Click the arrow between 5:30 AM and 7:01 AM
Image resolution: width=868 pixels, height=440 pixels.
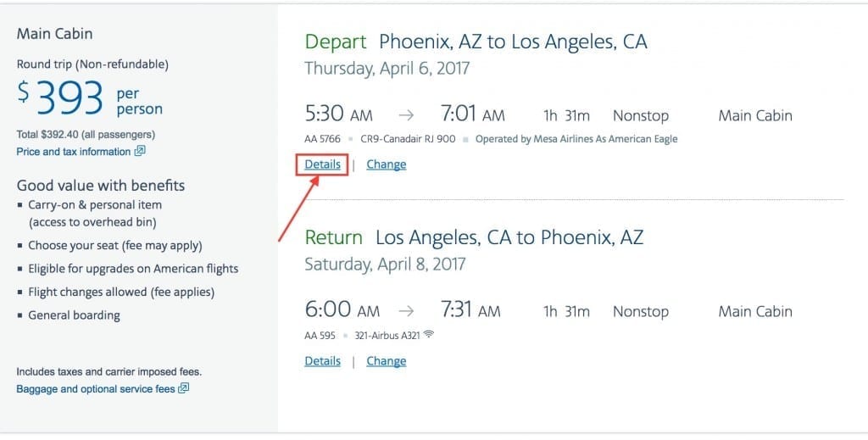pos(406,115)
